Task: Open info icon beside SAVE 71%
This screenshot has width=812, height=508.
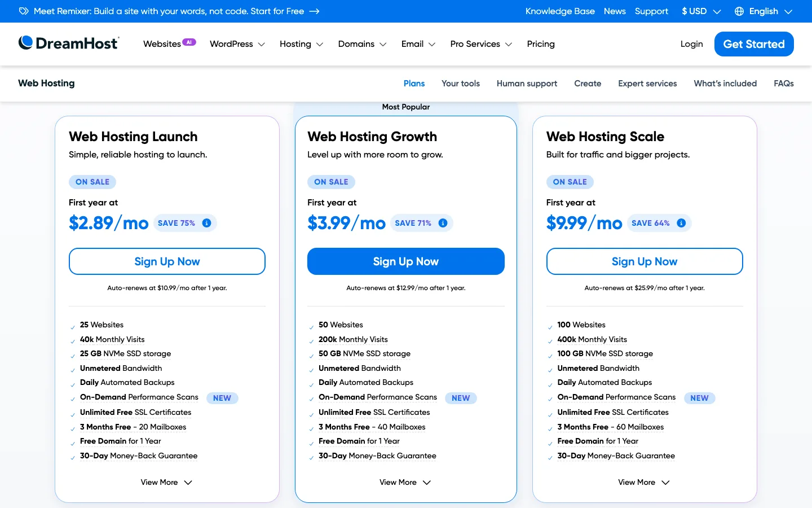Action: point(443,223)
